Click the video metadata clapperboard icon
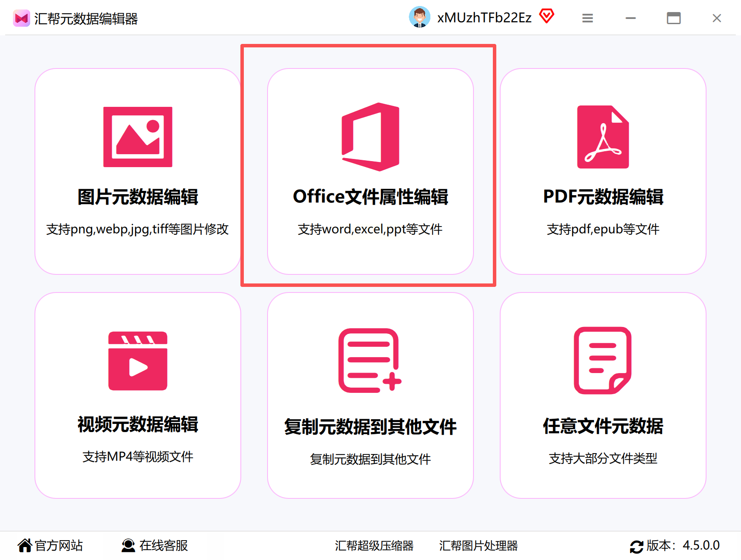The width and height of the screenshot is (741, 560). (138, 361)
